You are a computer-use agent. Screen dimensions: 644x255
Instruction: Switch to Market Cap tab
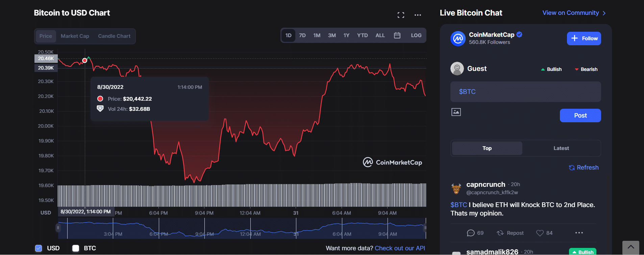[x=75, y=36]
